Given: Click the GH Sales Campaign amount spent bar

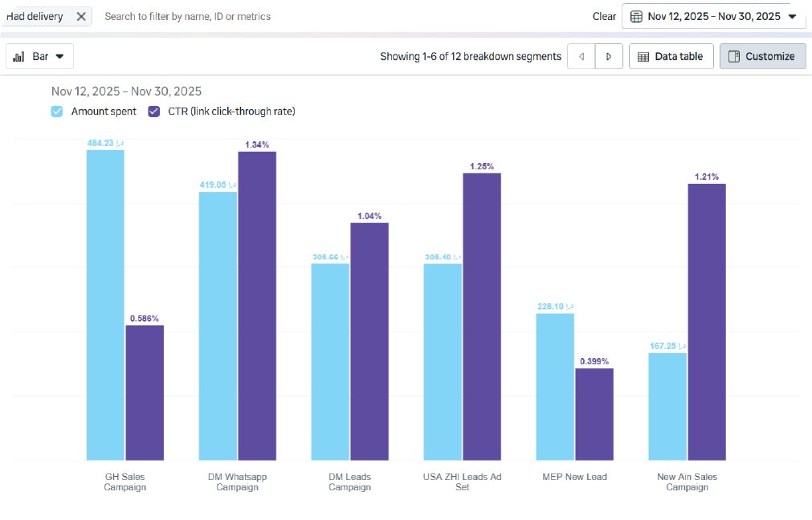Looking at the screenshot, I should tap(105, 305).
